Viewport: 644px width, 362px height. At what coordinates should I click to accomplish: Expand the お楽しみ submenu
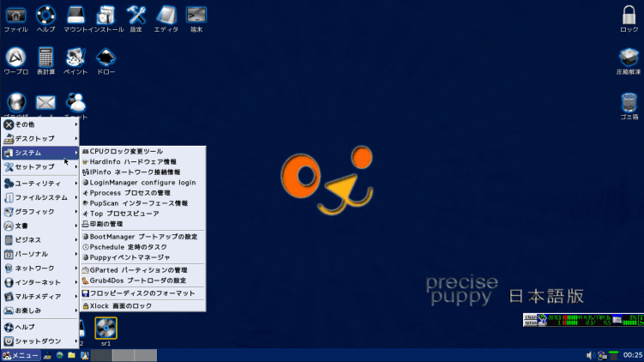(x=40, y=311)
